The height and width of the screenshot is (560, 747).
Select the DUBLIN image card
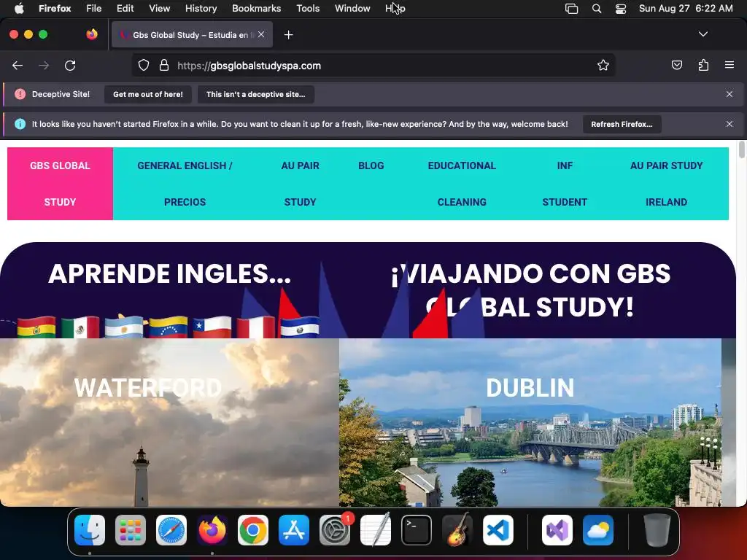coord(530,422)
